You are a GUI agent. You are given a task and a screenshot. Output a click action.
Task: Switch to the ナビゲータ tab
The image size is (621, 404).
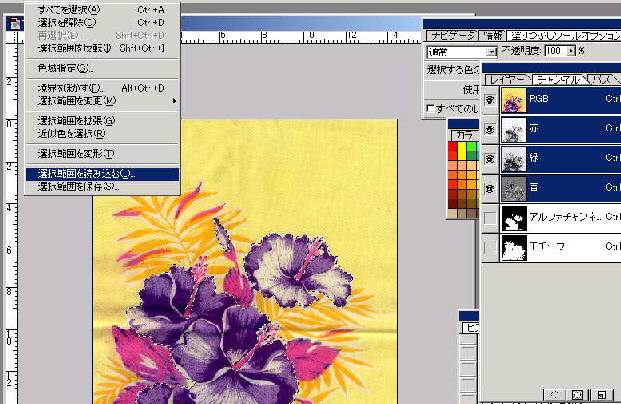pos(452,36)
